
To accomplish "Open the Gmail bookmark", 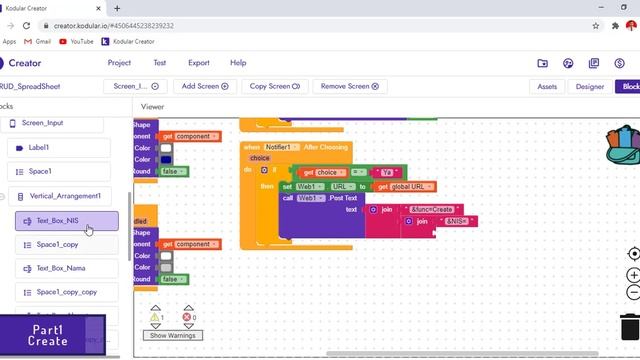I will pyautogui.click(x=38, y=42).
